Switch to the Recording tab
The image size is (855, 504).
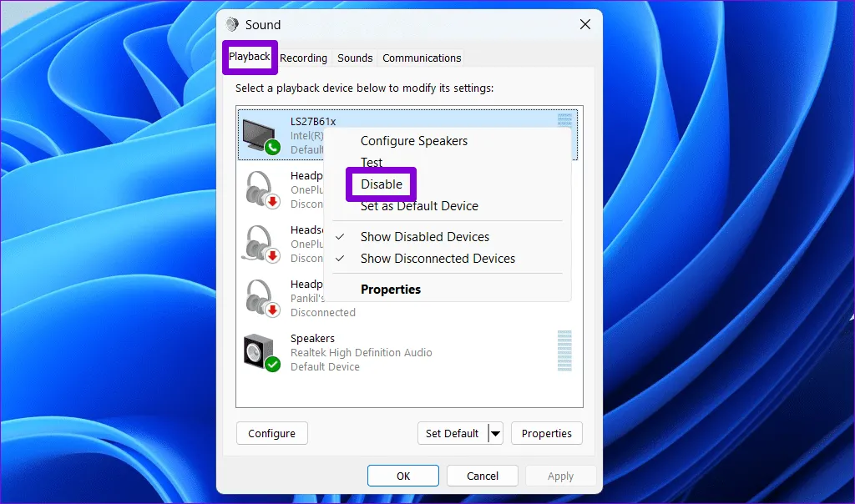(x=303, y=58)
